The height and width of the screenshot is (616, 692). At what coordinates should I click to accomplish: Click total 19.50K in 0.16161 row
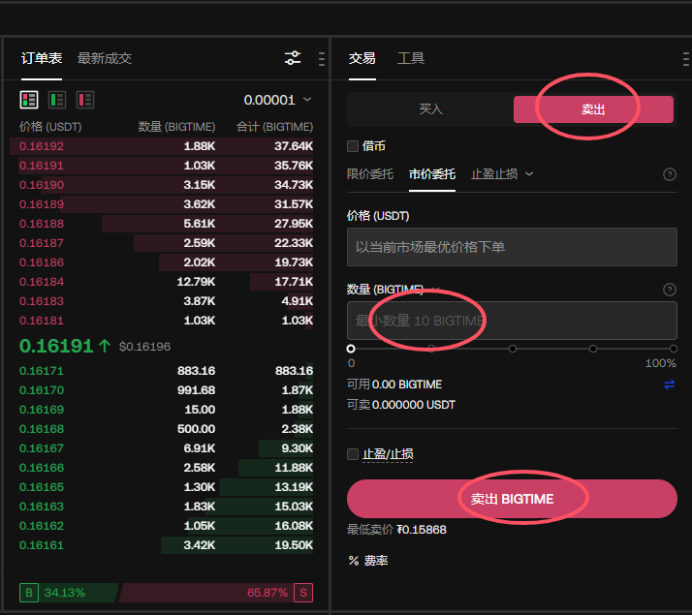pyautogui.click(x=293, y=545)
